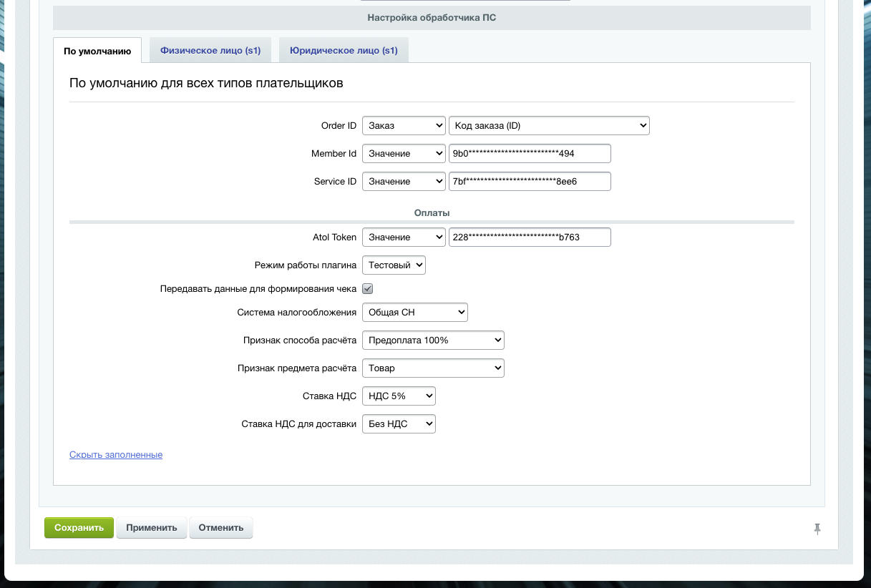Image resolution: width=871 pixels, height=588 pixels.
Task: Open the Service ID type dropdown
Action: 404,182
